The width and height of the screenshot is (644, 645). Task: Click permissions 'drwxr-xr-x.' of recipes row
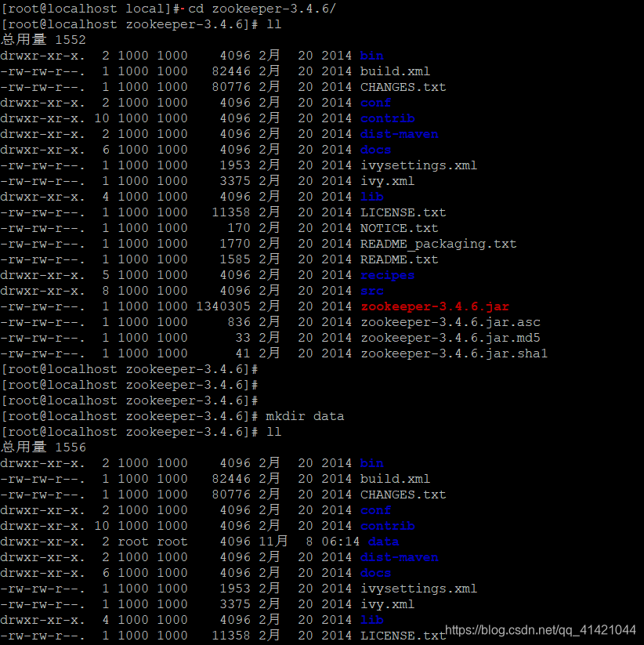43,275
